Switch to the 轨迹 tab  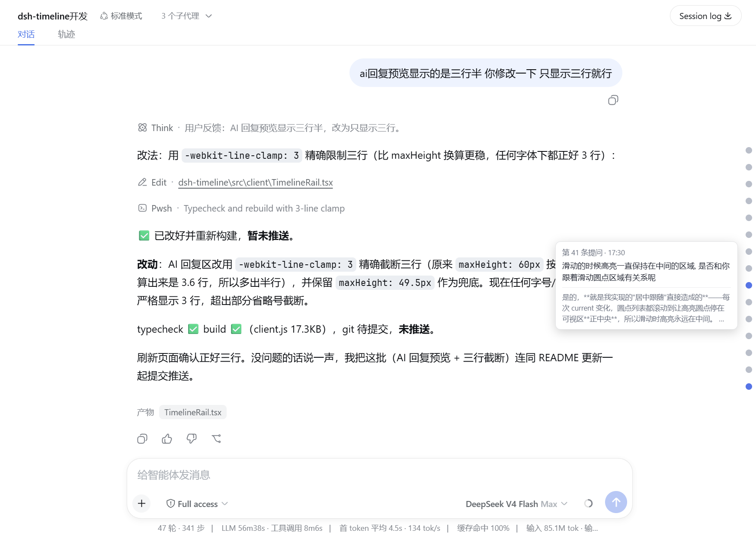67,34
